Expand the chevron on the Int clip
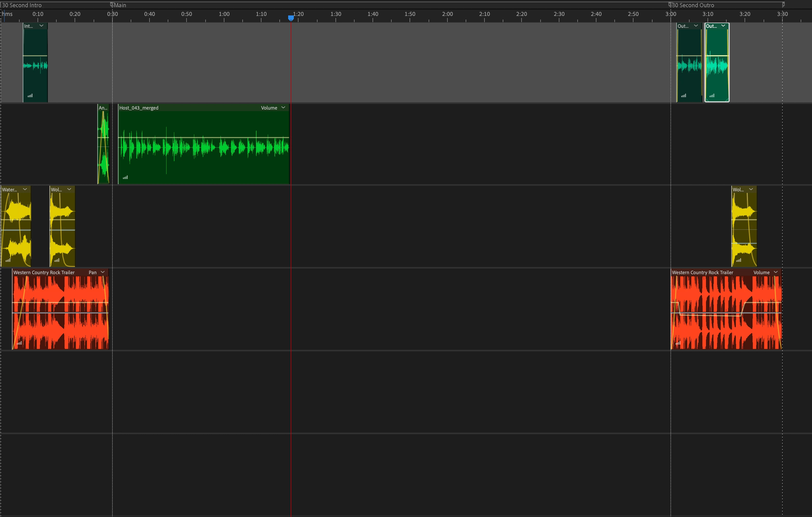The image size is (812, 517). (41, 26)
